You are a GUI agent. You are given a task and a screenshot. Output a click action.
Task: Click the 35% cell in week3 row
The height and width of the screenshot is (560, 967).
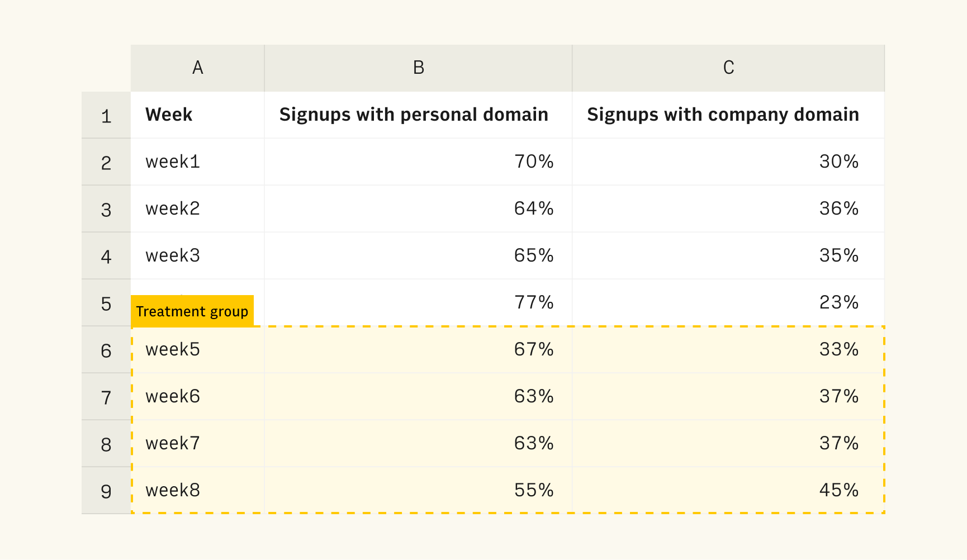point(728,256)
